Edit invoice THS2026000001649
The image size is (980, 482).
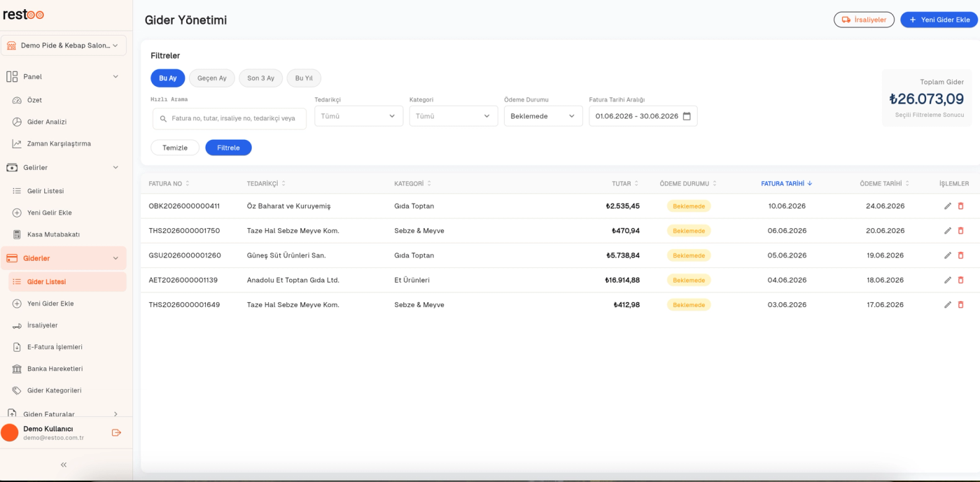coord(948,305)
